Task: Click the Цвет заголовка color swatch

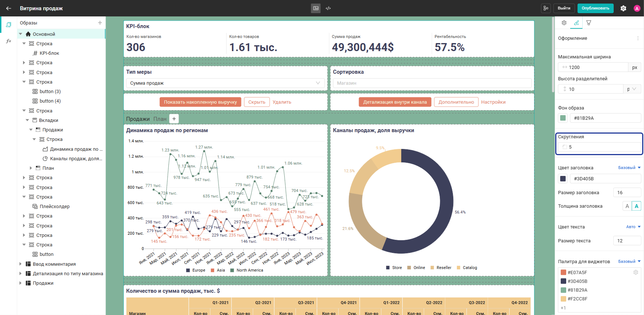Action: (x=563, y=178)
